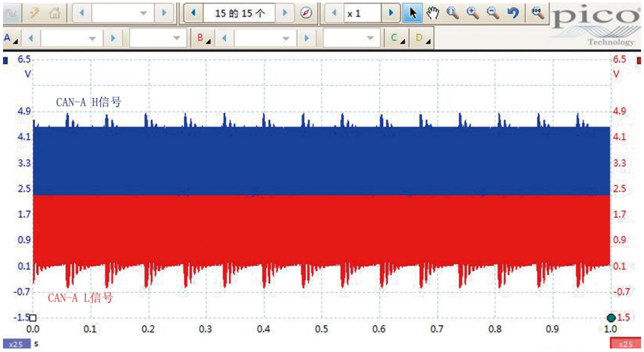Increase the timebase with right arrow
Image resolution: width=644 pixels, height=352 pixels.
point(165,14)
